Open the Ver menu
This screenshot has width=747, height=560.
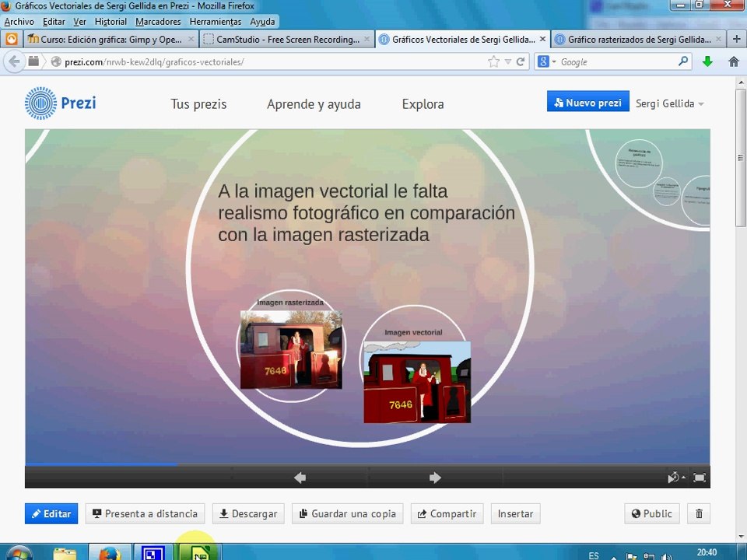point(79,22)
